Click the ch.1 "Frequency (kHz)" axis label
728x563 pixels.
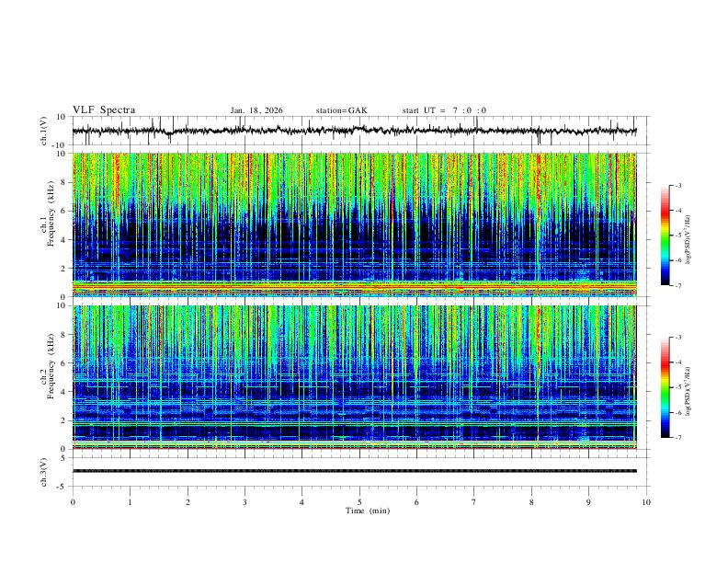coord(51,213)
